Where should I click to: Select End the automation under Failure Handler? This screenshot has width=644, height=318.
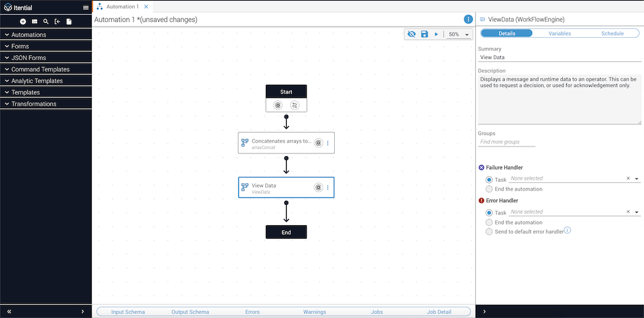489,189
